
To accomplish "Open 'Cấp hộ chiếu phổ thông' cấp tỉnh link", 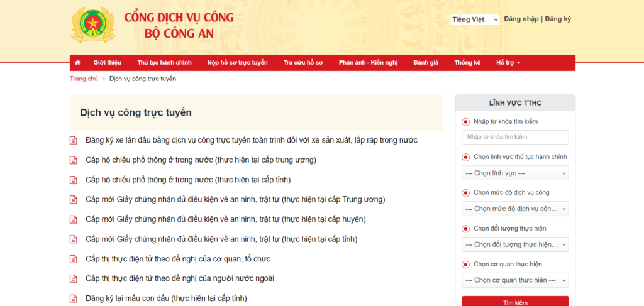I will pyautogui.click(x=188, y=180).
